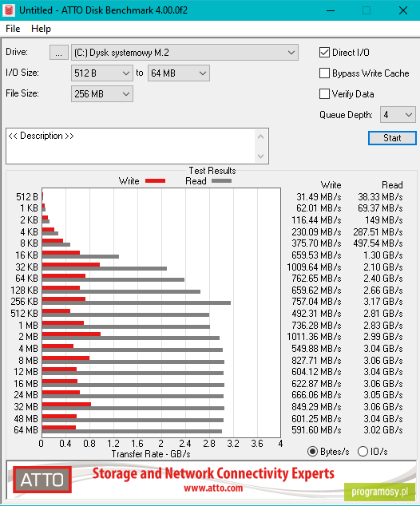This screenshot has height=506, width=420.
Task: Uncheck the Direct I/O checkbox
Action: pos(324,53)
